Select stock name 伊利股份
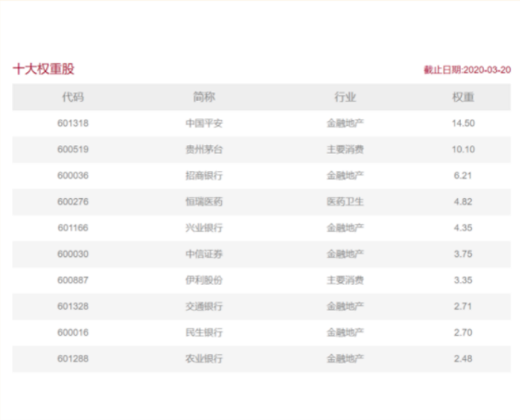 click(x=204, y=280)
